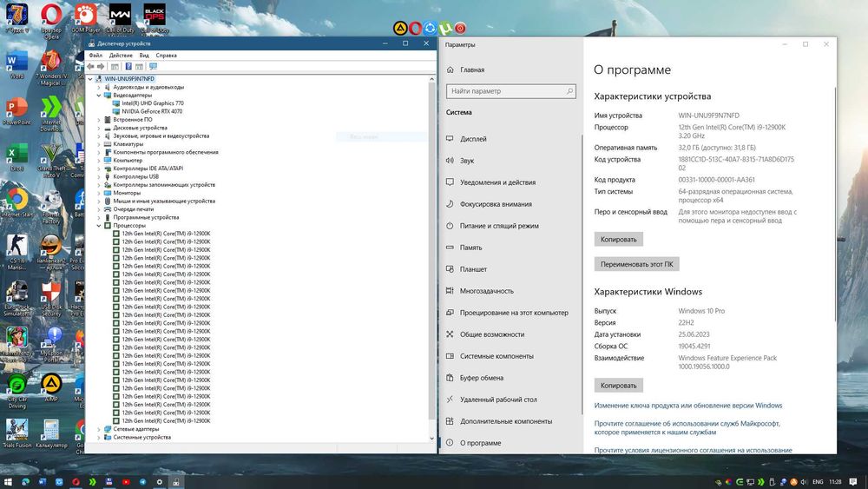Click the Главная home icon in Settings
This screenshot has width=868, height=489.
coord(450,69)
